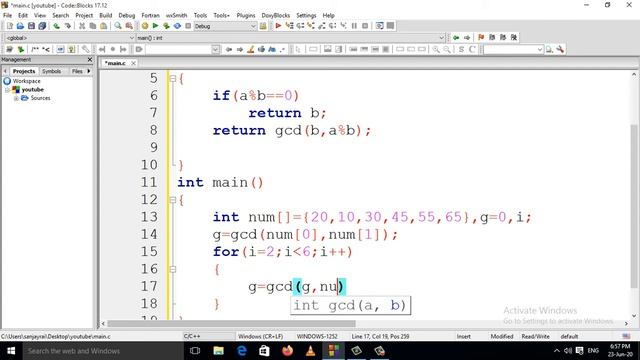Save all files using stacked floppy icon
Screen dimensions: 640x360
pyautogui.click(x=42, y=26)
